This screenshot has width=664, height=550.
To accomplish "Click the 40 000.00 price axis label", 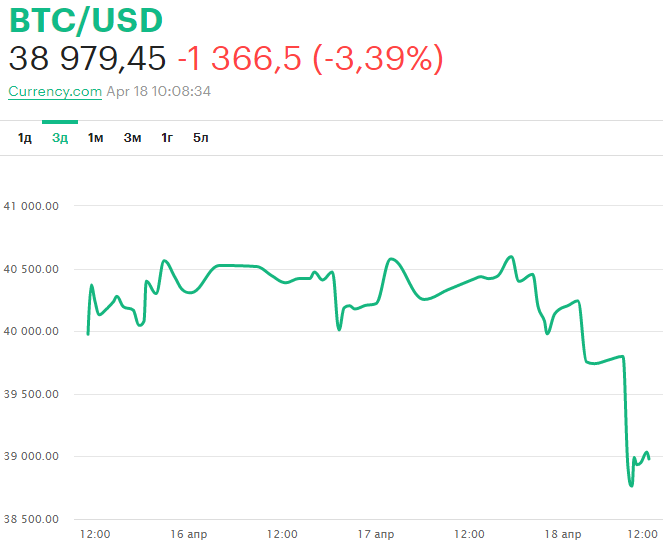I will click(x=33, y=331).
